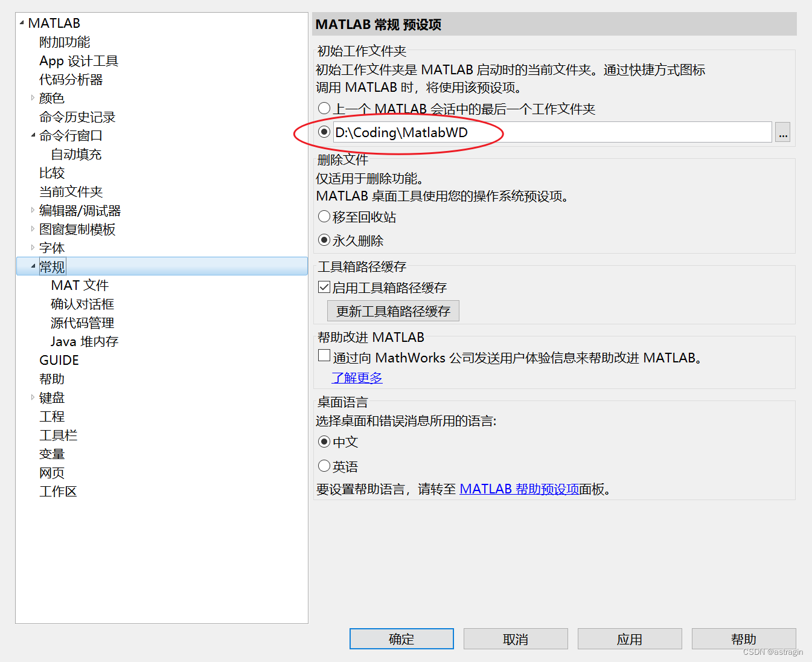This screenshot has height=662, width=812.
Task: Enable sending user experience info to MathWorks
Action: click(324, 356)
